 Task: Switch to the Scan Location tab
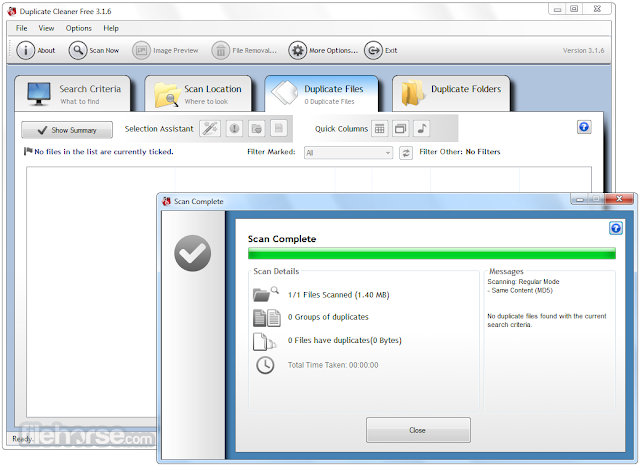click(x=198, y=93)
